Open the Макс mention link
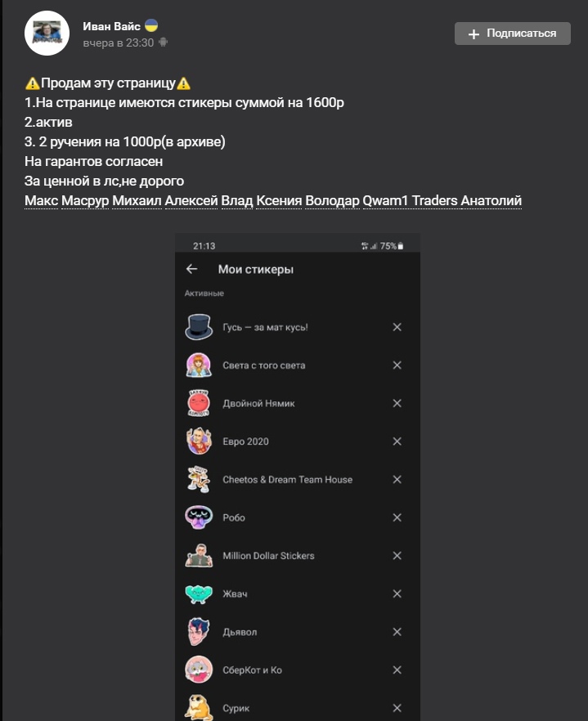 click(x=41, y=201)
